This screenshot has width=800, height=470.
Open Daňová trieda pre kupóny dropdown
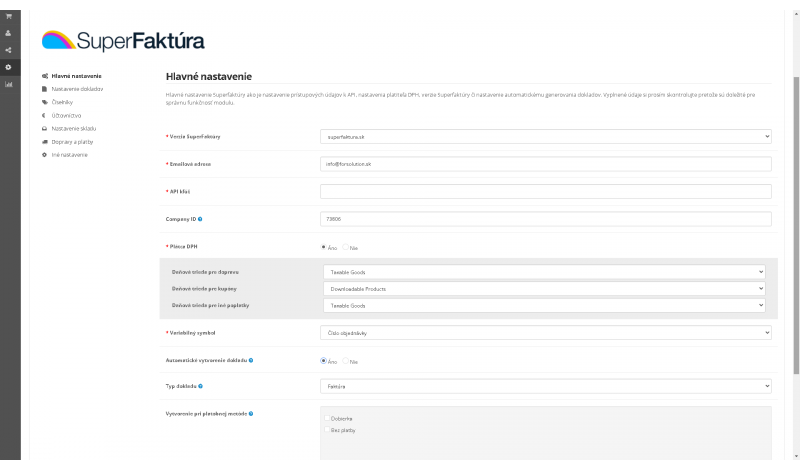pyautogui.click(x=544, y=289)
